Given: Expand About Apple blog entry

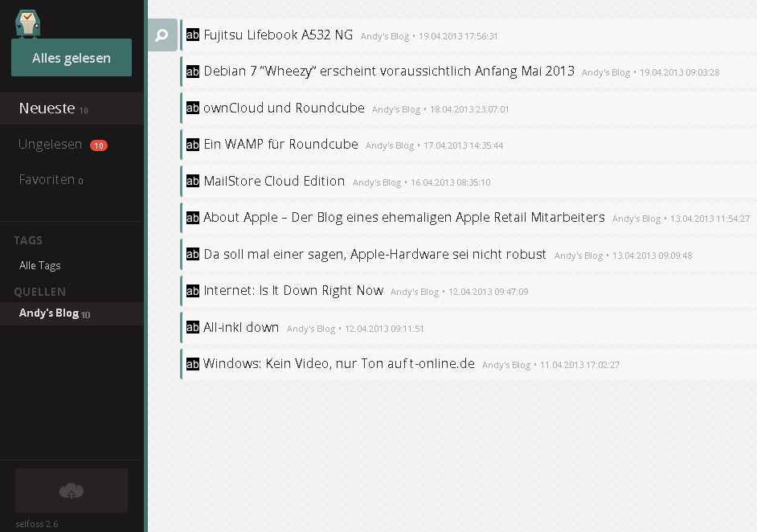Looking at the screenshot, I should click(403, 218).
